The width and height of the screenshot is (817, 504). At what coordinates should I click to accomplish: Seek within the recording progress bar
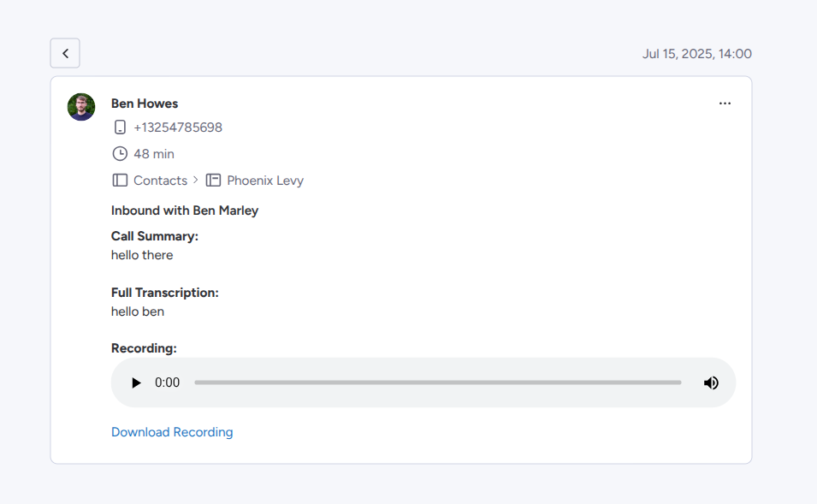tap(438, 382)
